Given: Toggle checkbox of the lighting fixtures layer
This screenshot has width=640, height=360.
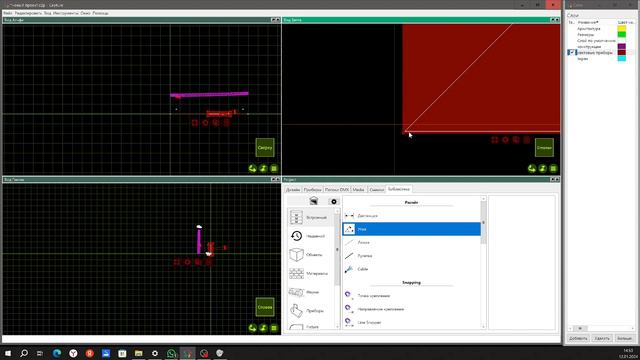Looking at the screenshot, I should pos(571,53).
